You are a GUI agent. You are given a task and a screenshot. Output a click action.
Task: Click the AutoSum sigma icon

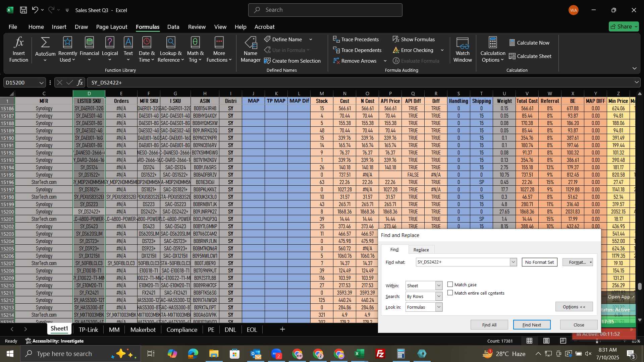45,43
